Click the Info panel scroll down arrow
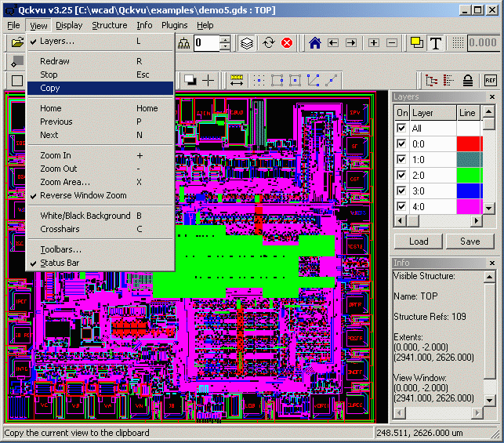The width and height of the screenshot is (504, 443). (489, 400)
